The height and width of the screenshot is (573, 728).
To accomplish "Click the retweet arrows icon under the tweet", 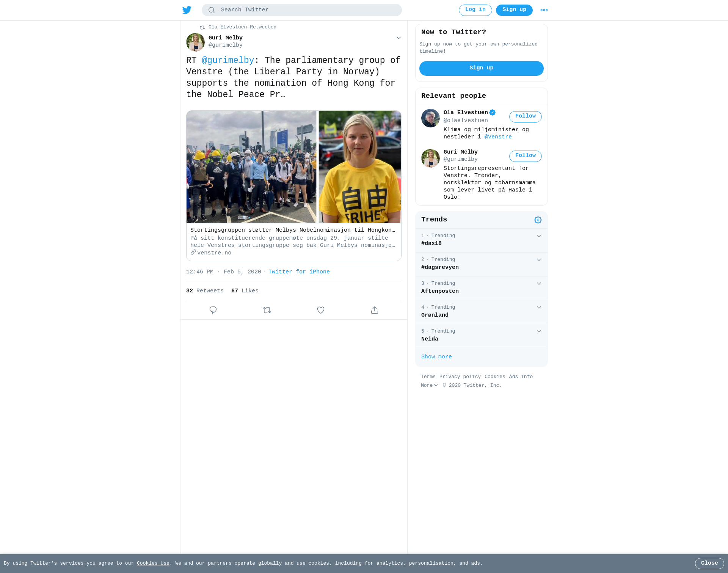I will click(x=267, y=310).
